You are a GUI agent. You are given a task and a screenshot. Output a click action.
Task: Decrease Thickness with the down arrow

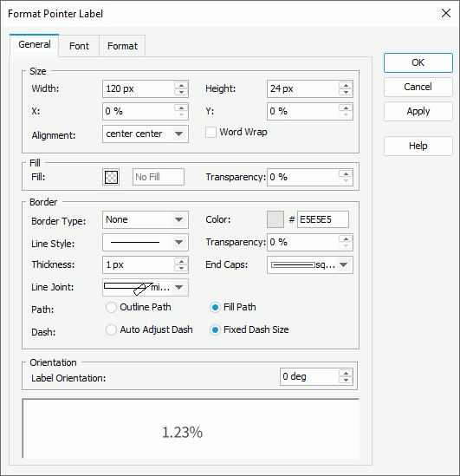point(181,269)
